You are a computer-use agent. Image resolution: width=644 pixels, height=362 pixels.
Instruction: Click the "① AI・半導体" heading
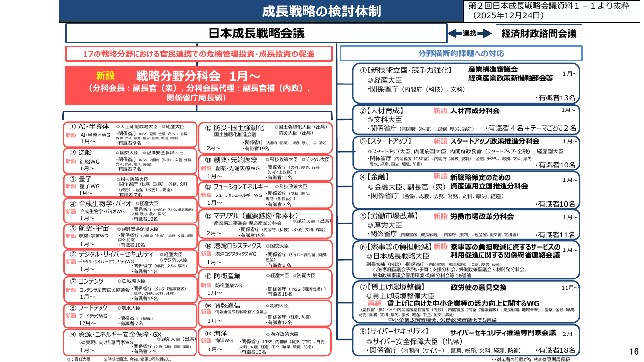(x=89, y=126)
